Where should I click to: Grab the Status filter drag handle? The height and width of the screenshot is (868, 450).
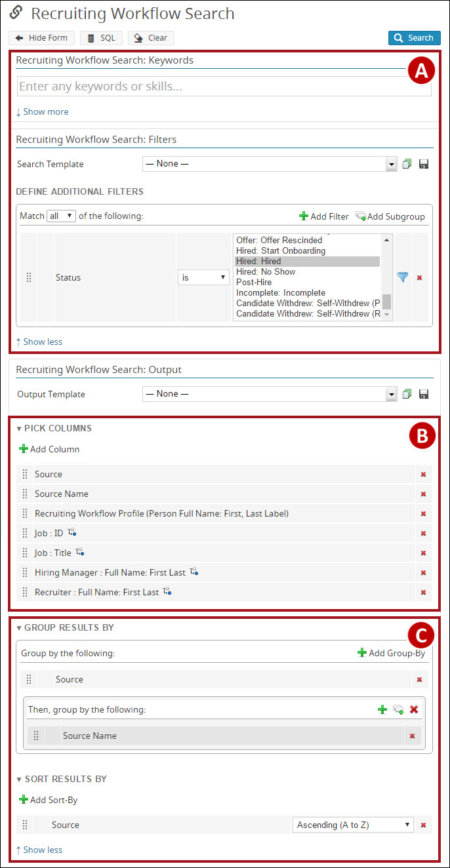(x=29, y=277)
